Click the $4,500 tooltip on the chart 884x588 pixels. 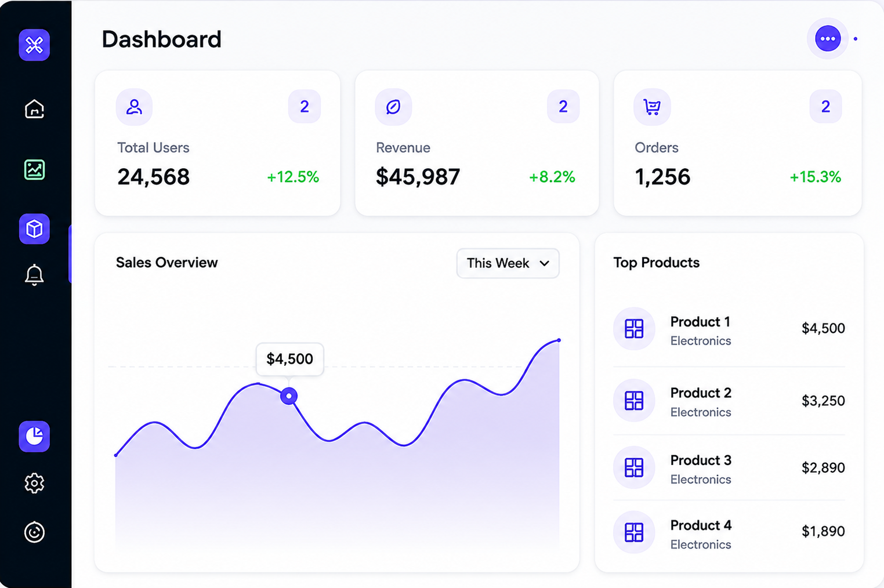pyautogui.click(x=290, y=359)
